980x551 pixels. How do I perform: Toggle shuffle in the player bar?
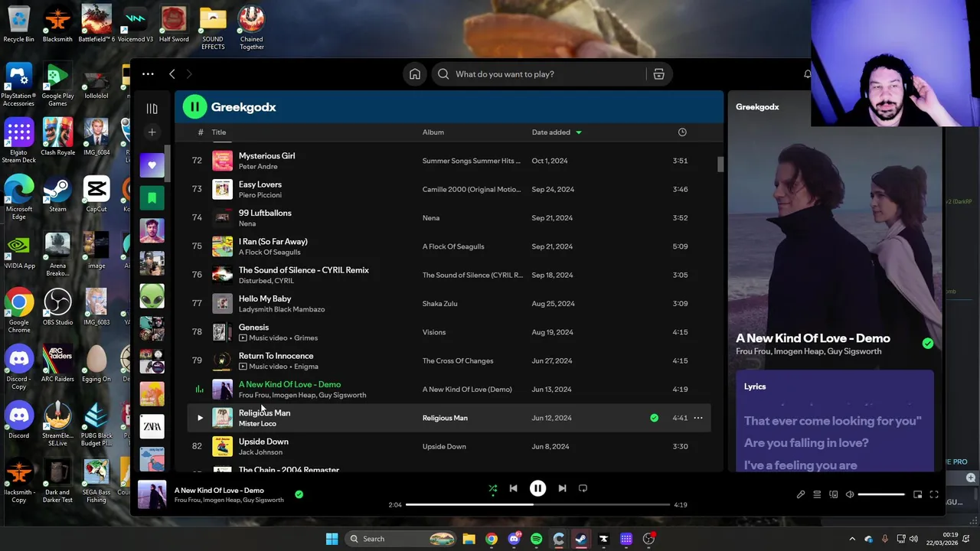click(493, 488)
